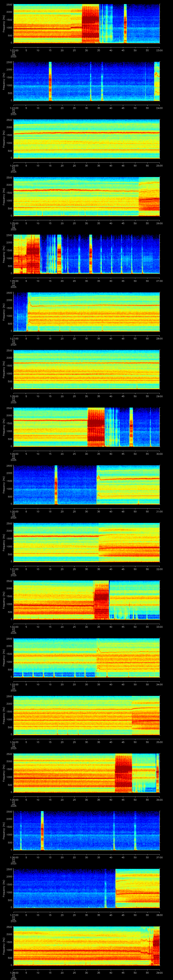The height and width of the screenshot is (980, 173).
Task: Click the Frequency (Hz) axis label of the 1:22:00 panel
Action: [4, 24]
